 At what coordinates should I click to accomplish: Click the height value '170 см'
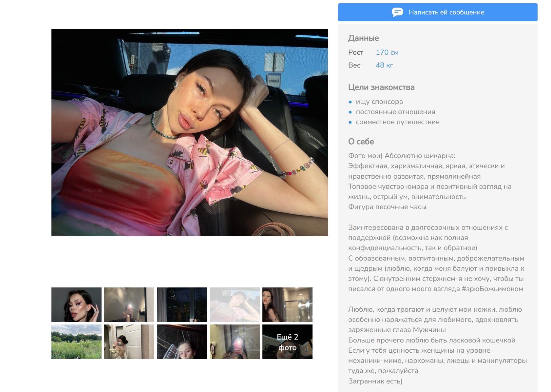coord(387,52)
